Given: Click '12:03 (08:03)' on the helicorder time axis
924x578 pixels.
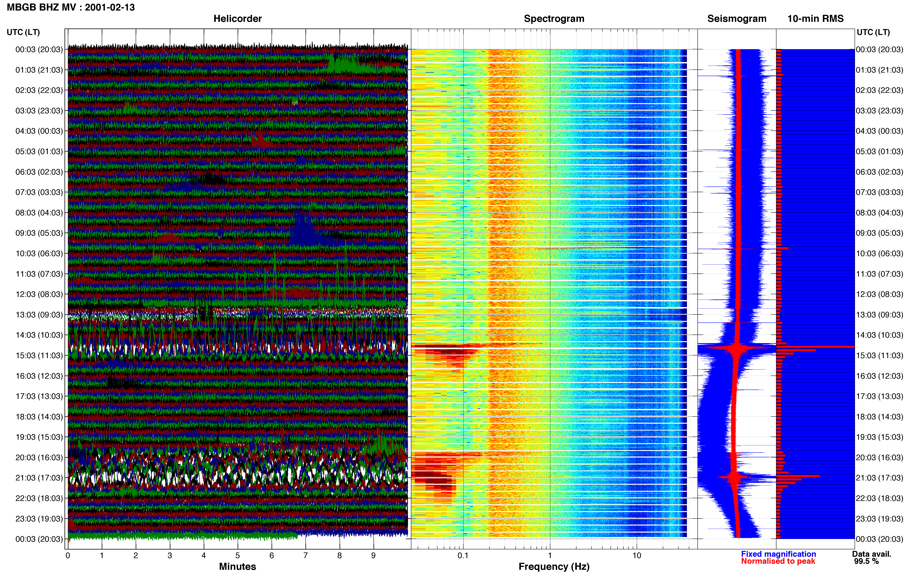Looking at the screenshot, I should pyautogui.click(x=39, y=294).
